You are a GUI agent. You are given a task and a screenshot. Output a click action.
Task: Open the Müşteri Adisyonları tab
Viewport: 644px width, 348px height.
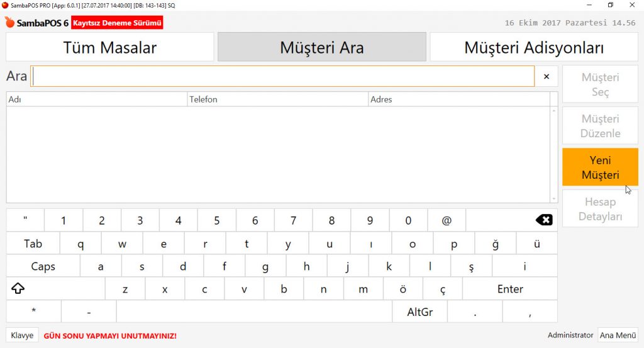[x=534, y=47]
